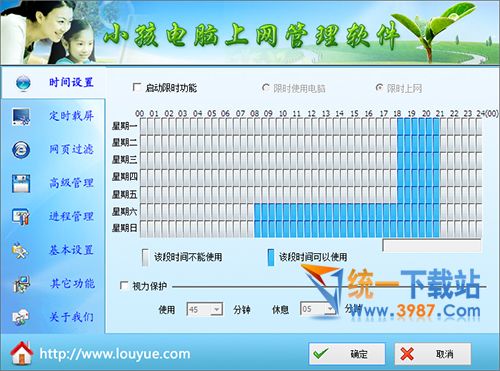
Task: Expand the 使用 minutes dropdown showing 45
Action: tap(216, 309)
